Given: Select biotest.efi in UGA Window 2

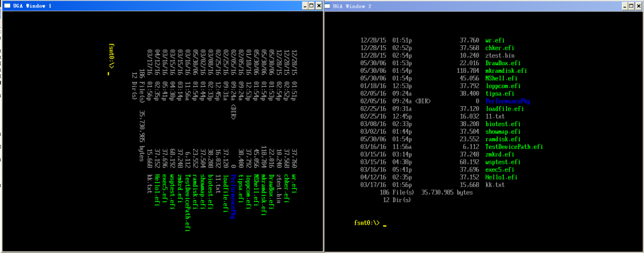Looking at the screenshot, I should [502, 124].
